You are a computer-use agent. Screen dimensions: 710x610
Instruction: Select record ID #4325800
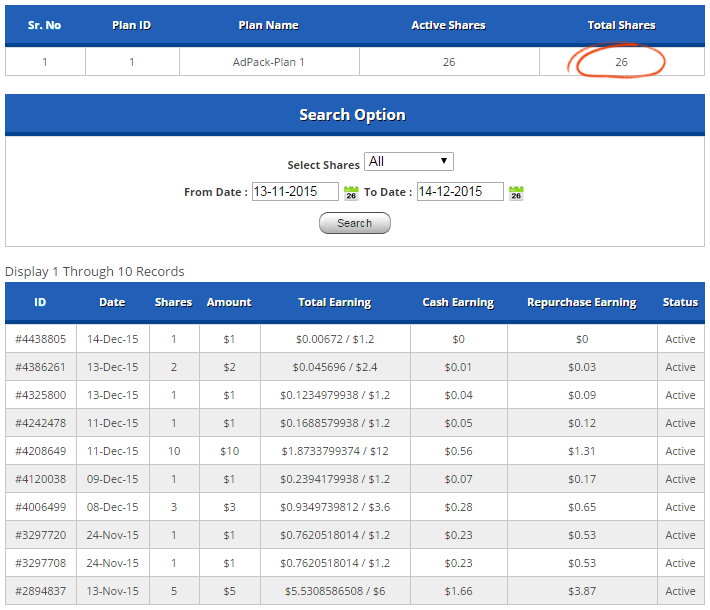(41, 395)
